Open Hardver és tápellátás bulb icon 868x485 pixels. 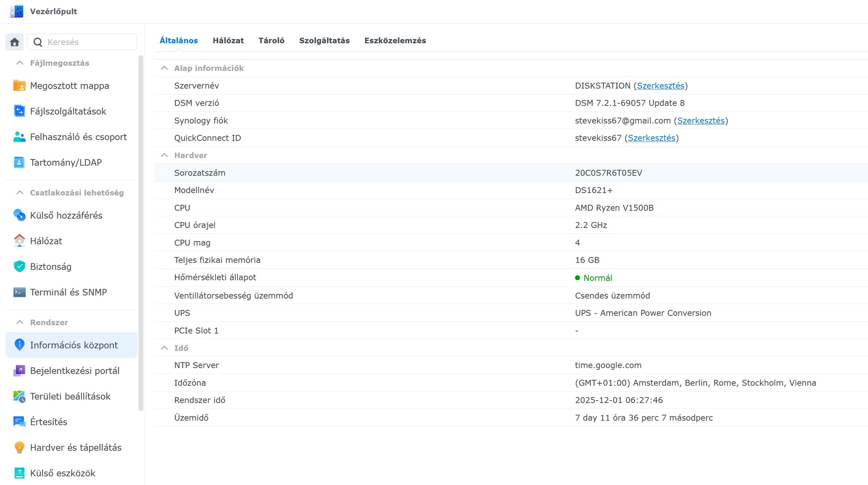(19, 447)
